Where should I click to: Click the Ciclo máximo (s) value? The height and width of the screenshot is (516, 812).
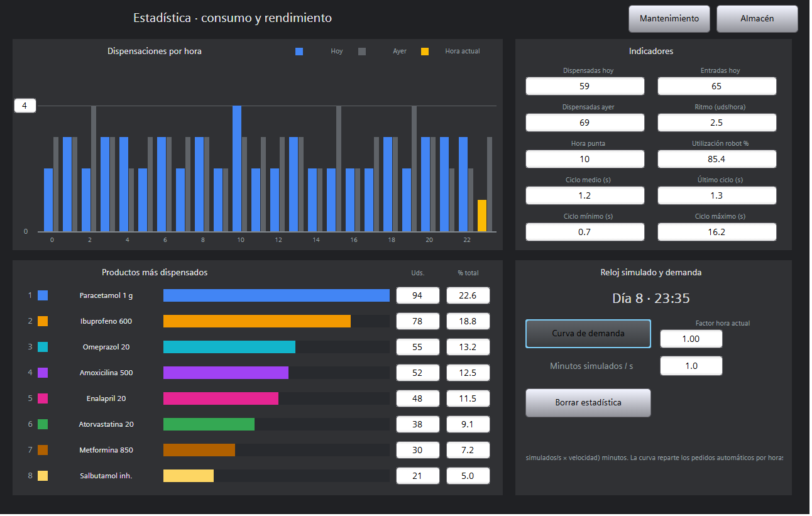coord(717,232)
